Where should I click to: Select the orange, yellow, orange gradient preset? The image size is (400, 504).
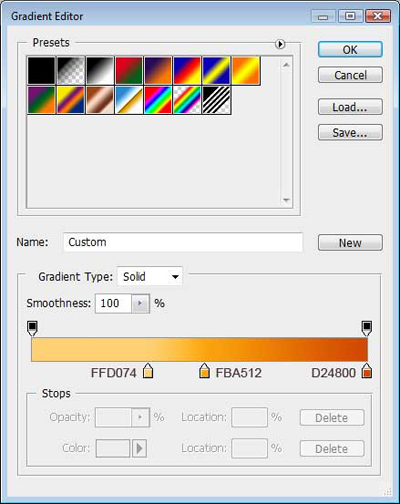point(246,70)
